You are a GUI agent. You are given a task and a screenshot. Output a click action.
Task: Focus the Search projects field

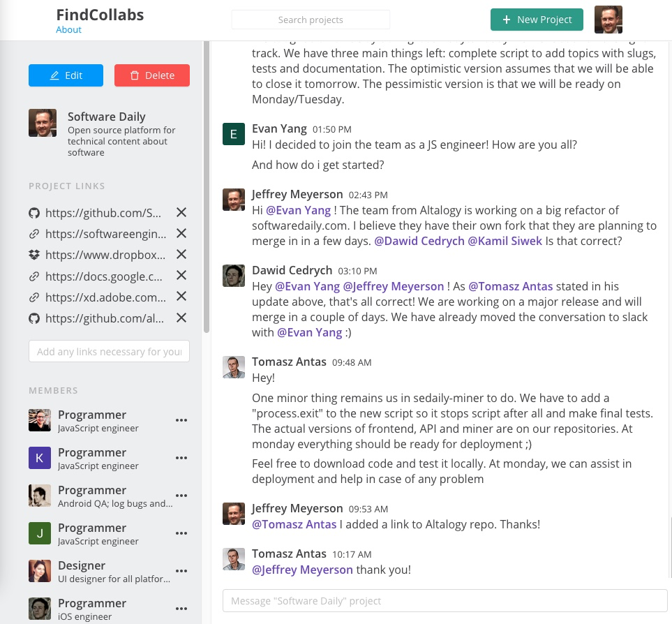click(x=311, y=20)
